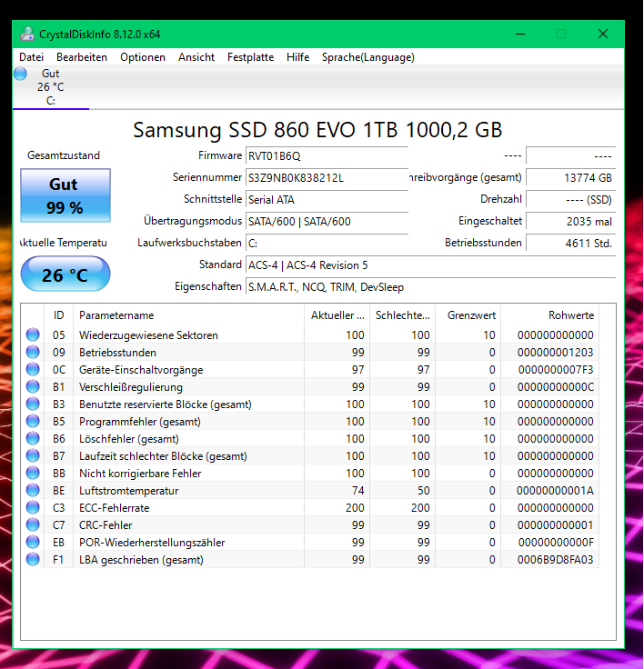Click the Parametername column header
The height and width of the screenshot is (669, 644).
pyautogui.click(x=188, y=315)
